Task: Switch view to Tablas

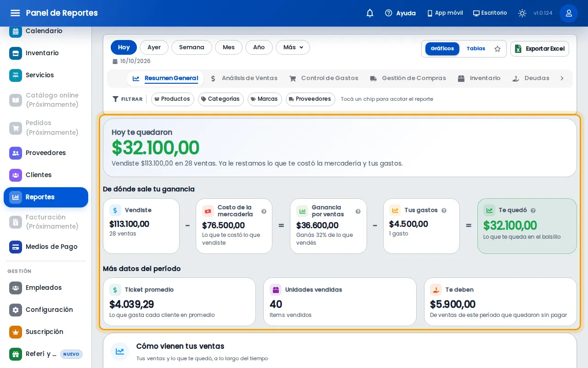Action: coord(476,49)
